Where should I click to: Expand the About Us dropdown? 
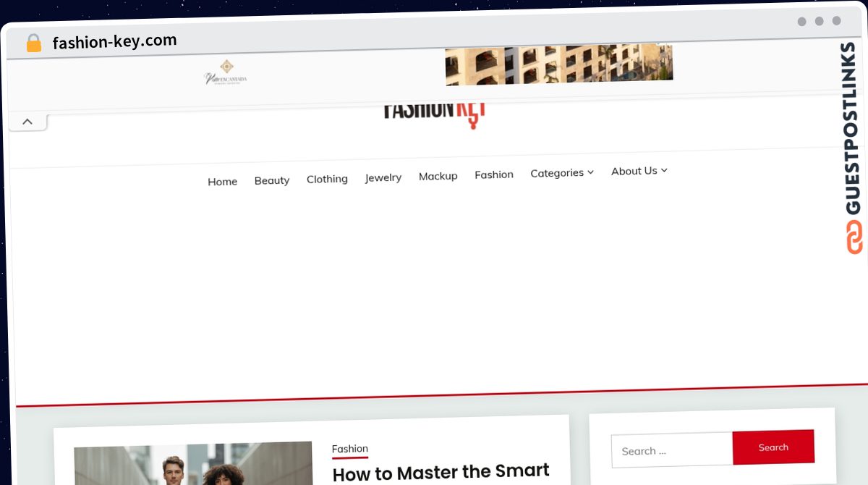point(639,171)
